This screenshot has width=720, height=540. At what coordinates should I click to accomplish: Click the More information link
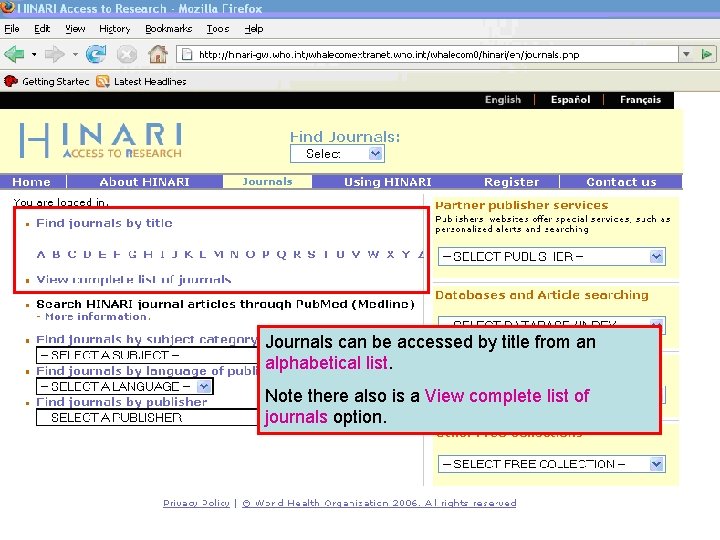[97, 317]
